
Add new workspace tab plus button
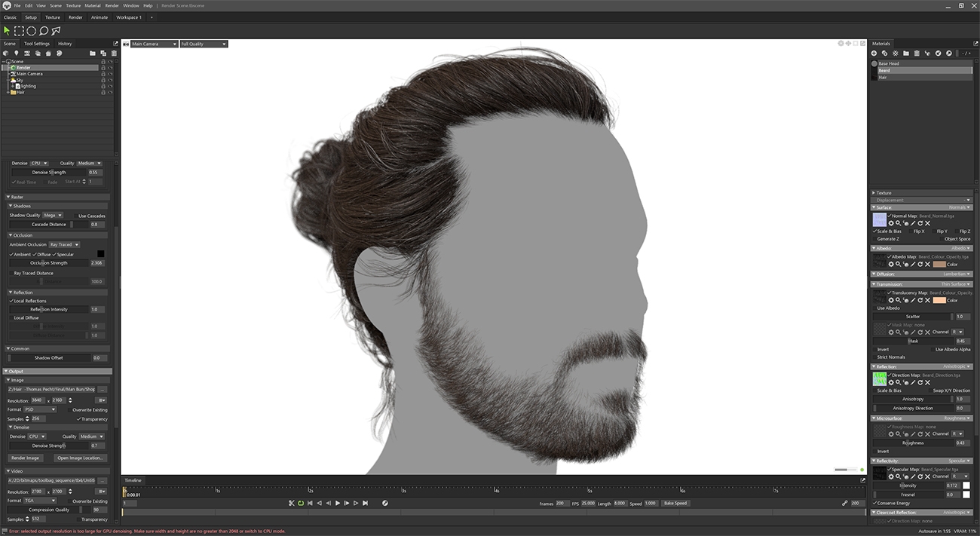(151, 17)
